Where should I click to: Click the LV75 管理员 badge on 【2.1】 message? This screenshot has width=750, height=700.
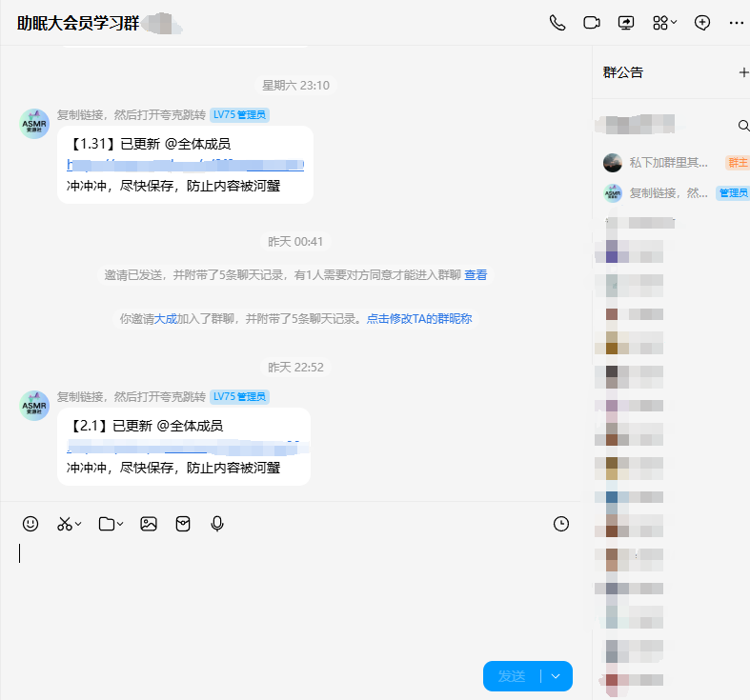tap(239, 396)
